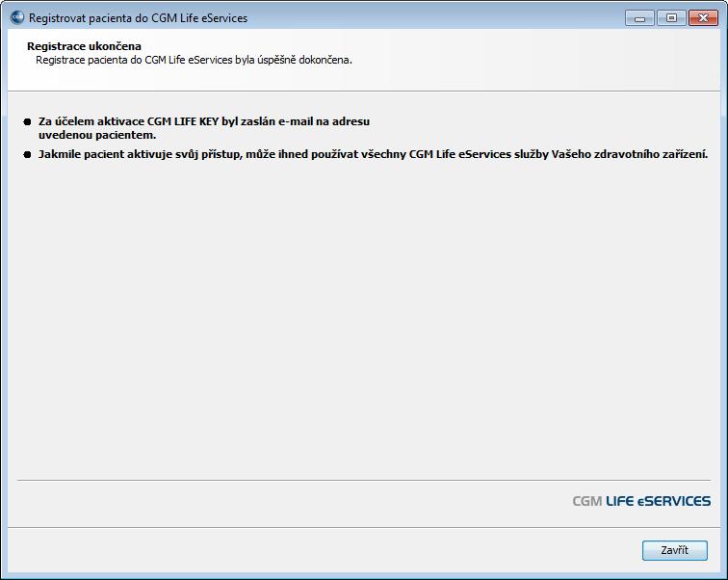The height and width of the screenshot is (580, 728).
Task: Click the sentence starting 'Jakmile pacient aktivuje svůj přístup'
Action: [373, 154]
